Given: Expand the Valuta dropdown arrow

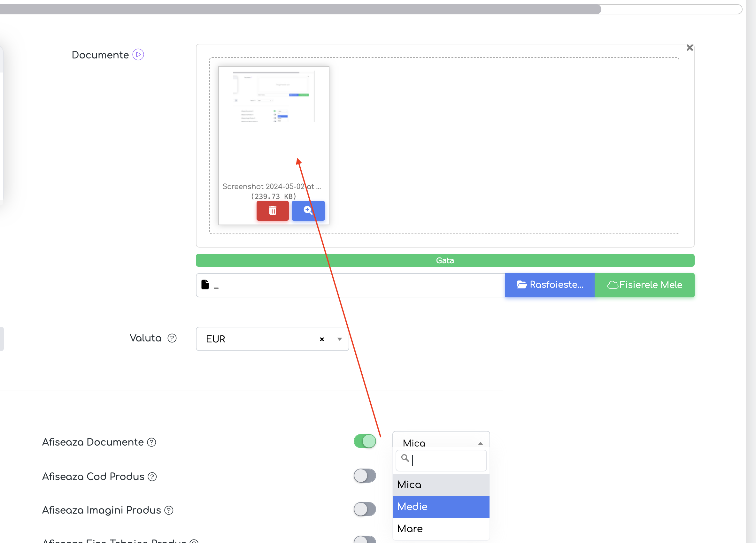Looking at the screenshot, I should point(339,339).
